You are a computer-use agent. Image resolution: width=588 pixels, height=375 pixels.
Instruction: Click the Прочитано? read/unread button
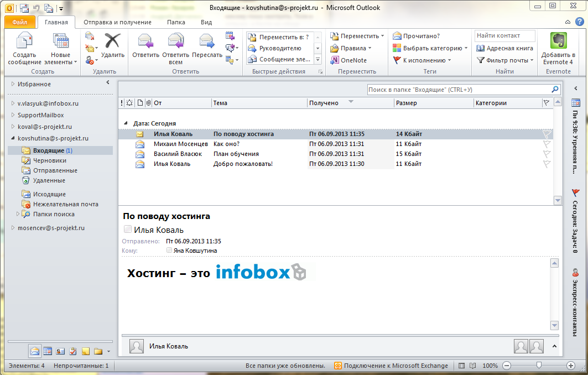click(x=417, y=36)
